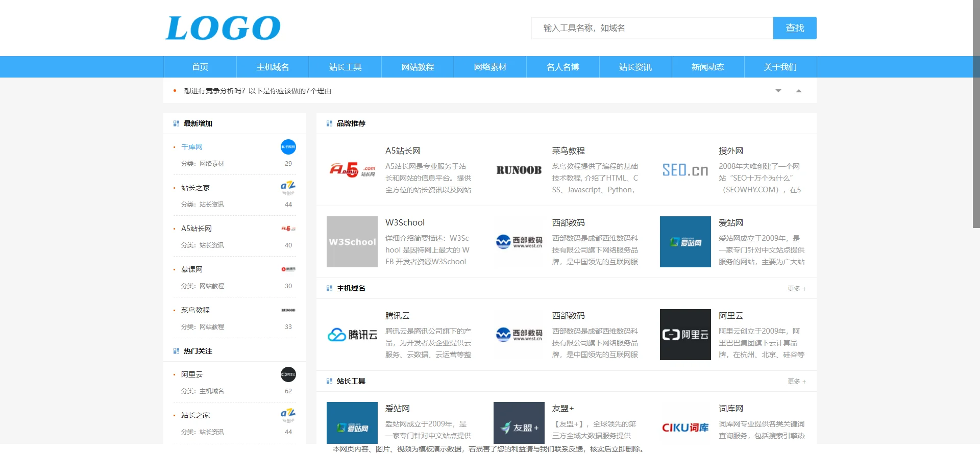Click the 阿里云 round icon in 热门关注
The height and width of the screenshot is (454, 980).
[288, 374]
